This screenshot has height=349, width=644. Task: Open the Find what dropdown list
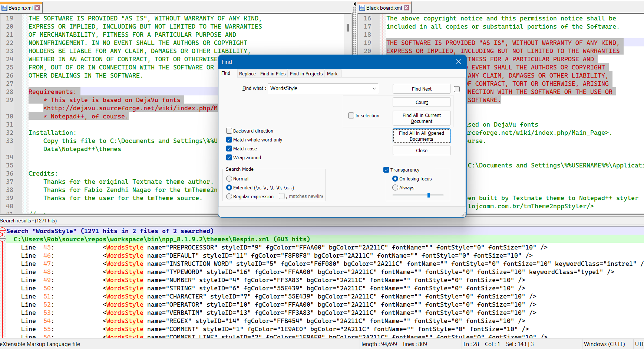tap(374, 88)
